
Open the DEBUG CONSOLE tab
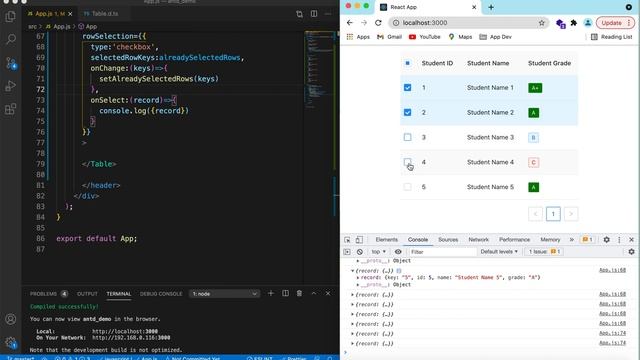coord(161,294)
